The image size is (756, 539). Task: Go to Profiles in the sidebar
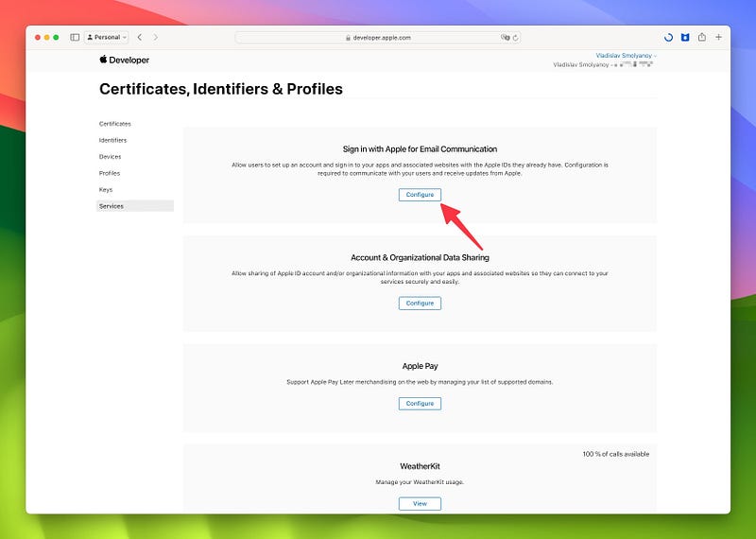click(110, 173)
